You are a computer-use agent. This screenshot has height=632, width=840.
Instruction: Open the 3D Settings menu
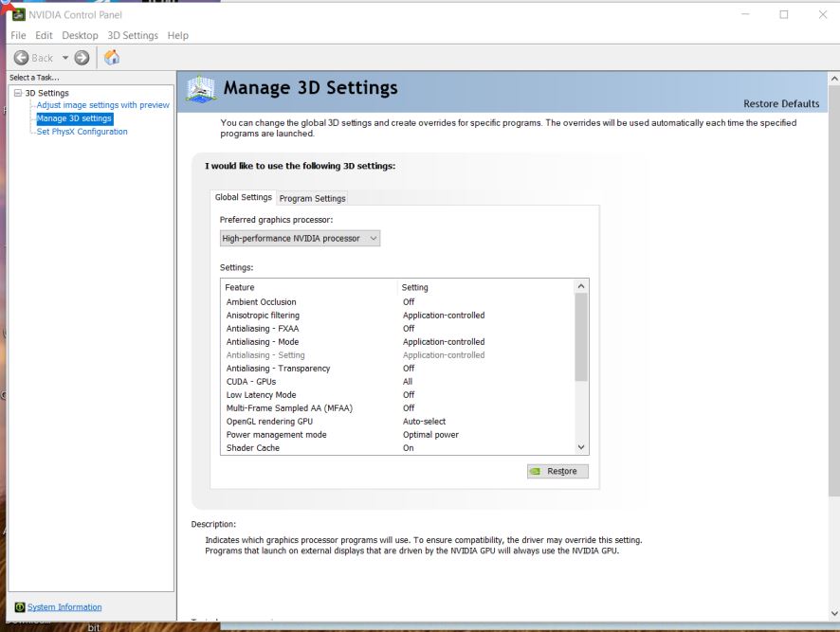pyautogui.click(x=133, y=35)
